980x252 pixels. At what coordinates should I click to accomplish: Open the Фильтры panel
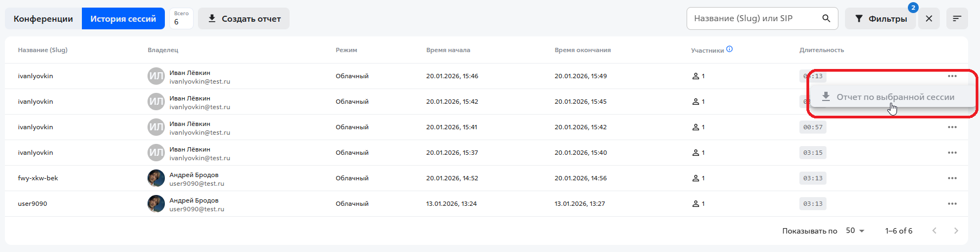pyautogui.click(x=881, y=18)
